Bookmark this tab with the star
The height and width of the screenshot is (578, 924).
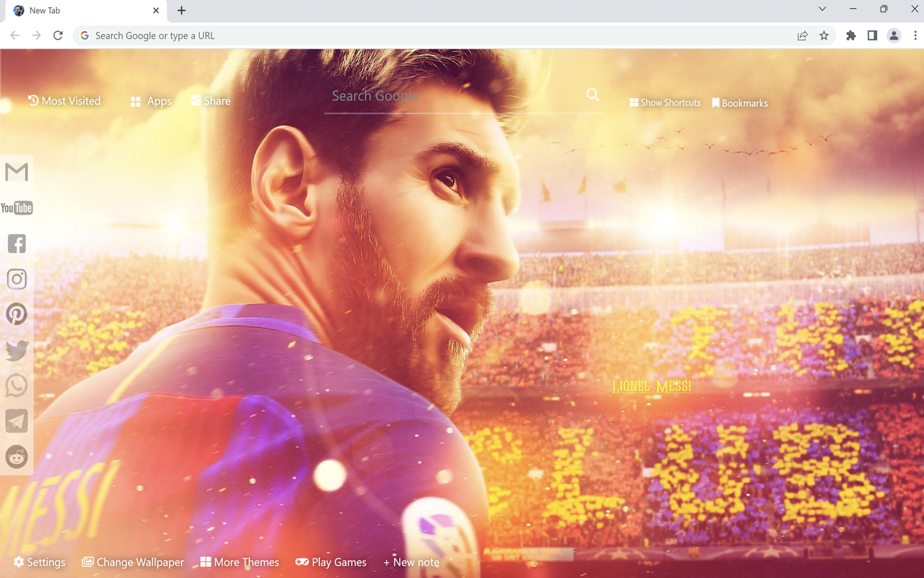coord(824,35)
